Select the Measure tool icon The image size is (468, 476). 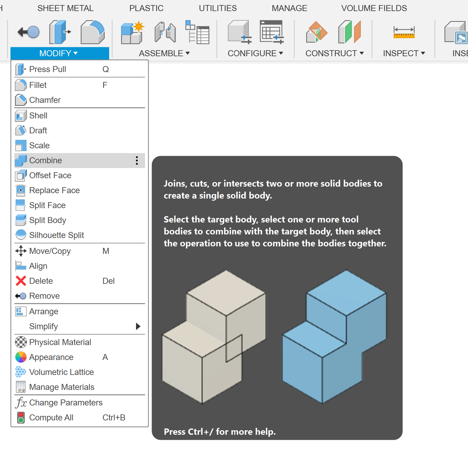404,32
